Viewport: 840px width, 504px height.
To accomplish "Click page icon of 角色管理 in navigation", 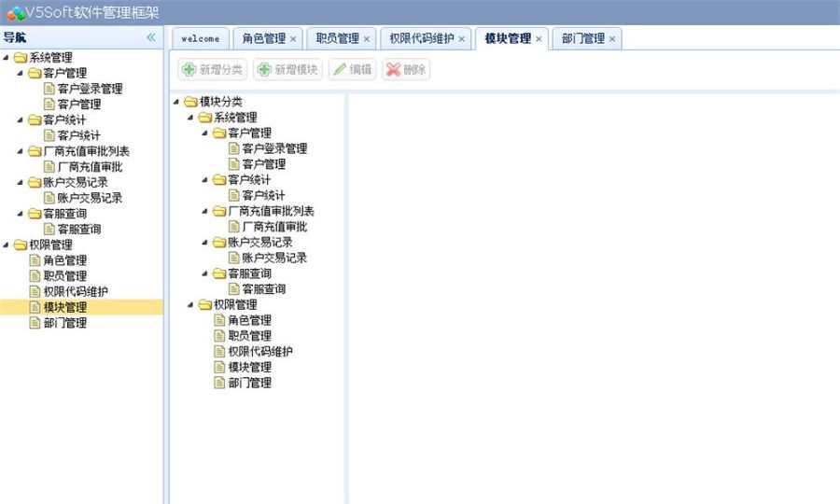I will (35, 260).
